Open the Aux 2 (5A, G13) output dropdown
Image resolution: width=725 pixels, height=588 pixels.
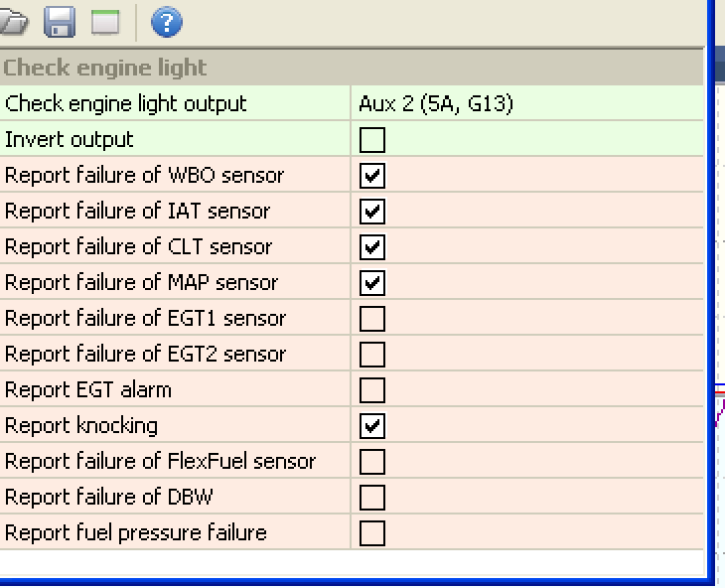526,104
